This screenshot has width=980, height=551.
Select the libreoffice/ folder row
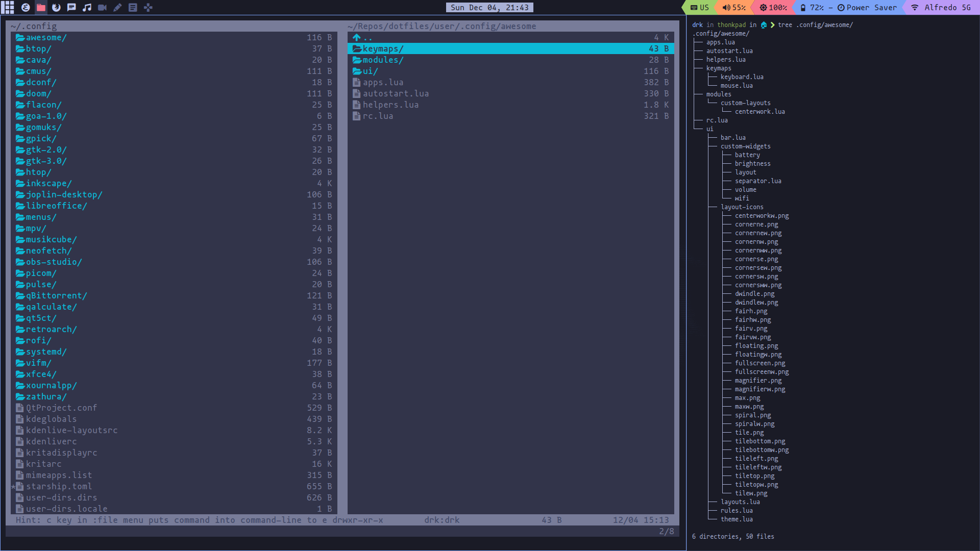[174, 206]
